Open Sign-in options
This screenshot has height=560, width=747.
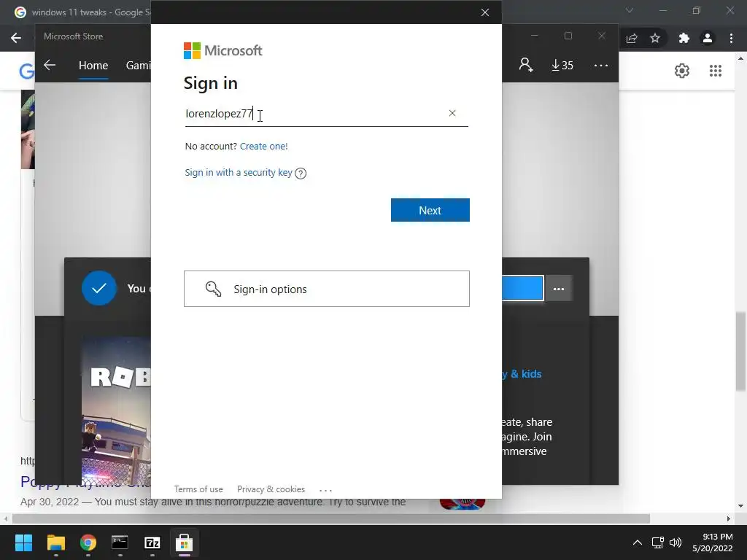pyautogui.click(x=327, y=289)
